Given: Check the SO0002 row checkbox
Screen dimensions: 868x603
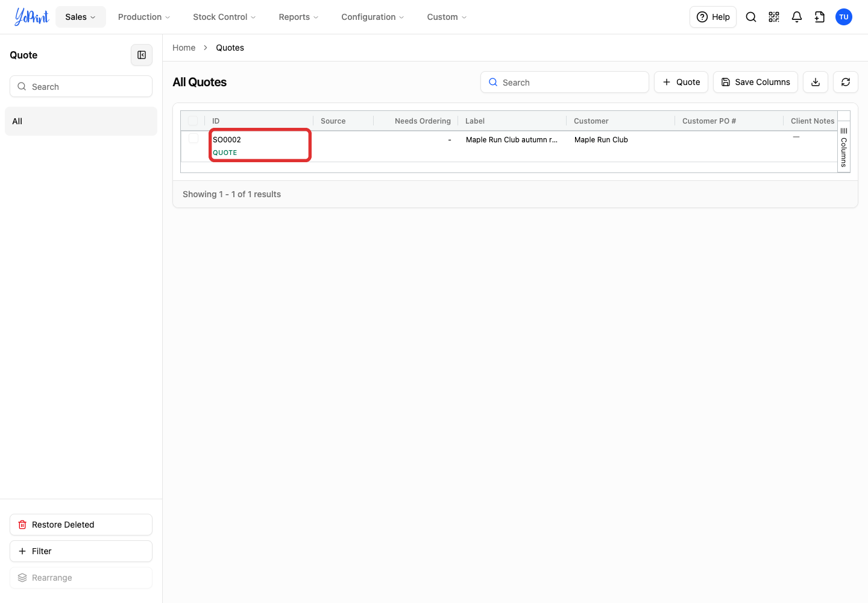Looking at the screenshot, I should 193,139.
